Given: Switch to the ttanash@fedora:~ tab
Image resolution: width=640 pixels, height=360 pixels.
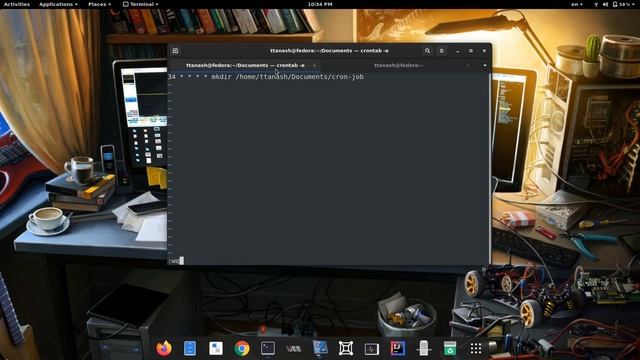Looking at the screenshot, I should point(399,65).
